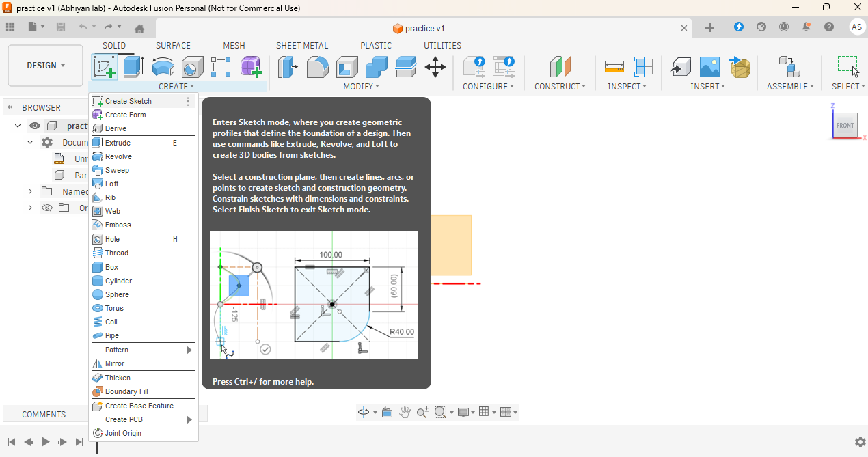The image size is (868, 457).
Task: Create a Box primitive from menu
Action: pos(143,267)
